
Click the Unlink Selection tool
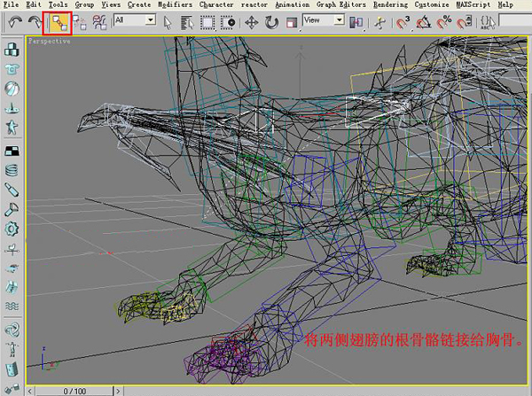click(x=80, y=23)
